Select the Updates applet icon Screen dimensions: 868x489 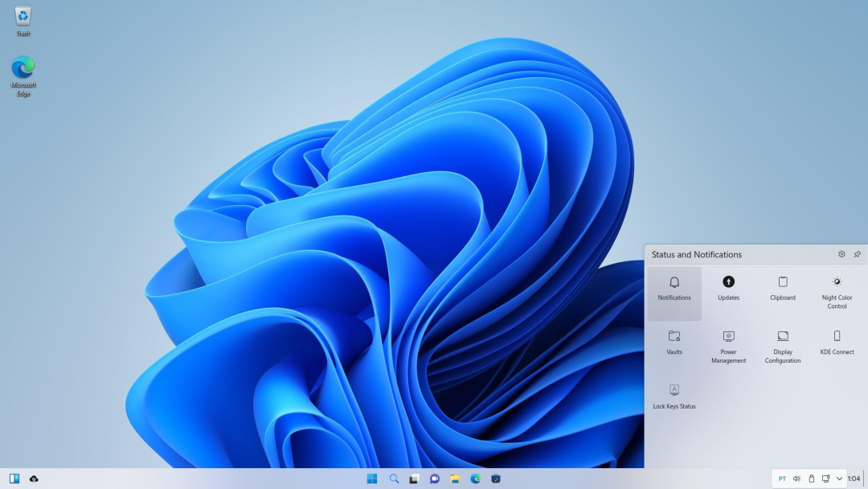[x=728, y=290]
